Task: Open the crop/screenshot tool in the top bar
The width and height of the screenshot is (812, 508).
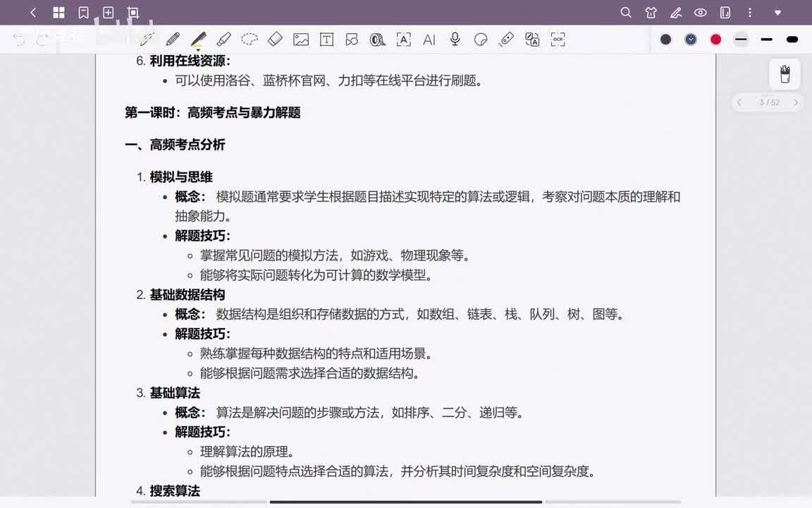Action: pyautogui.click(x=133, y=13)
